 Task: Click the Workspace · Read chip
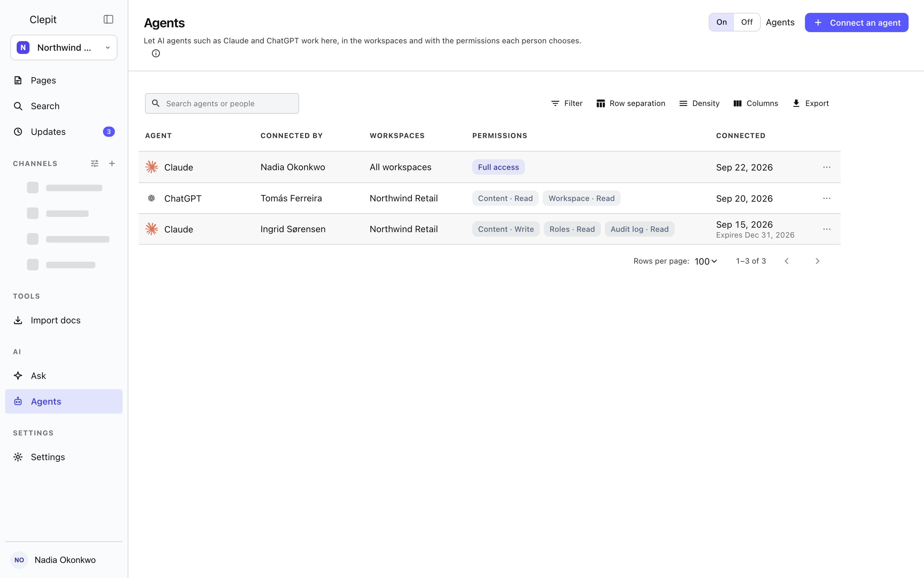coord(581,198)
